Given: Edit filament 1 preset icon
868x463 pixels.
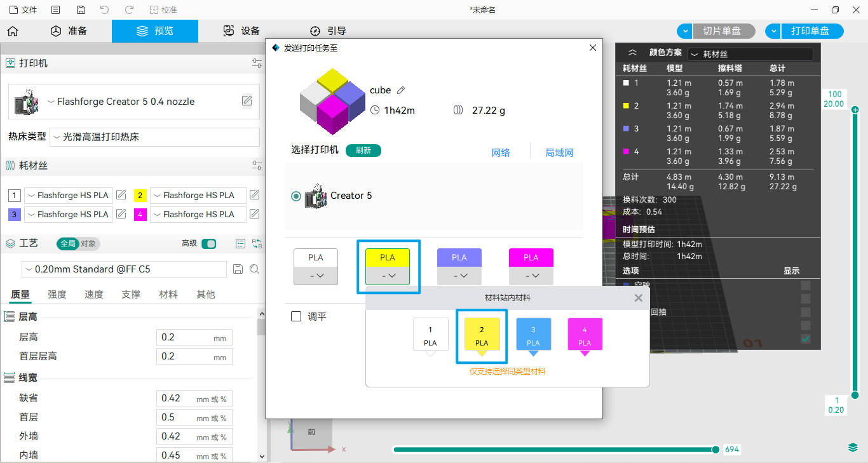Looking at the screenshot, I should 121,195.
